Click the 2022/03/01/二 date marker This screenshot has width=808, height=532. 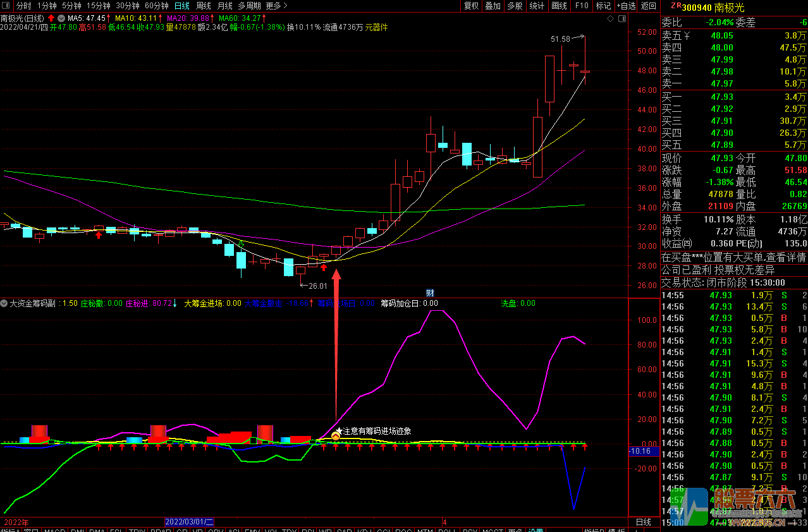tap(190, 523)
